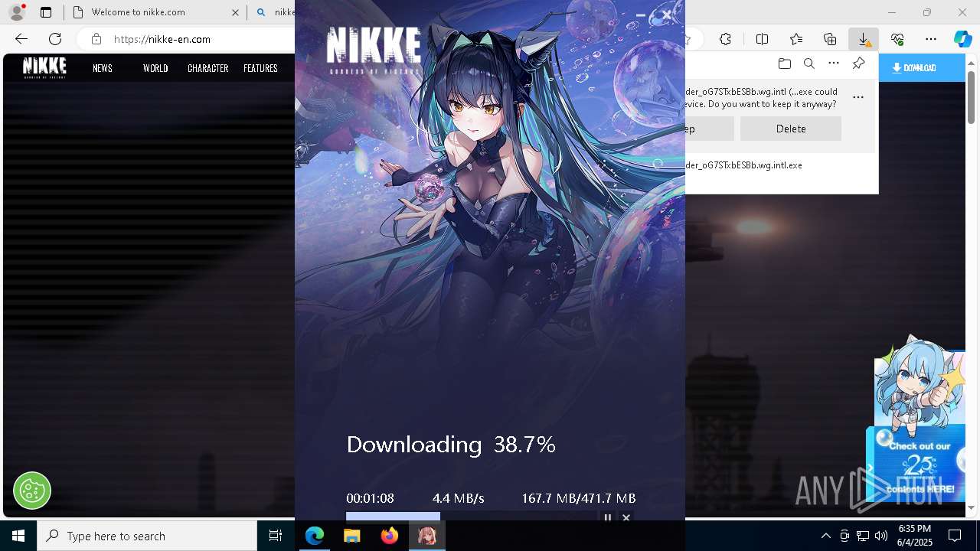Open downloads folder from flyout
Screen dimensions: 980x551
784,64
